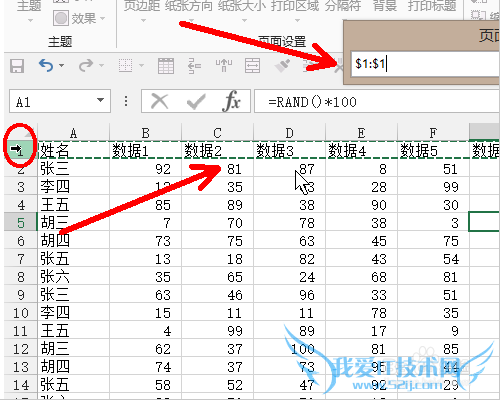Open the Redo history dropdown arrow

click(101, 65)
